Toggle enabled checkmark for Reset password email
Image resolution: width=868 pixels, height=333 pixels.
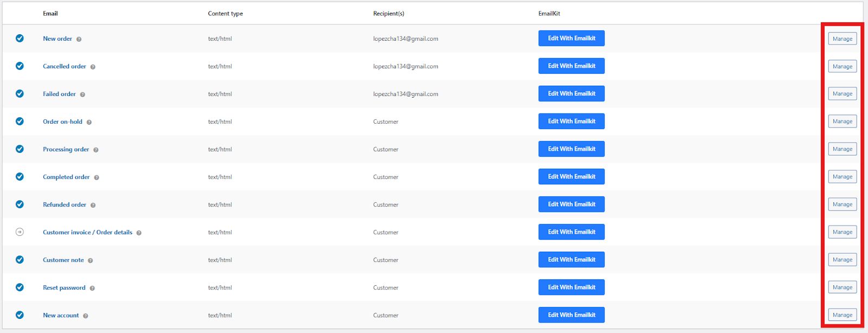tap(20, 287)
